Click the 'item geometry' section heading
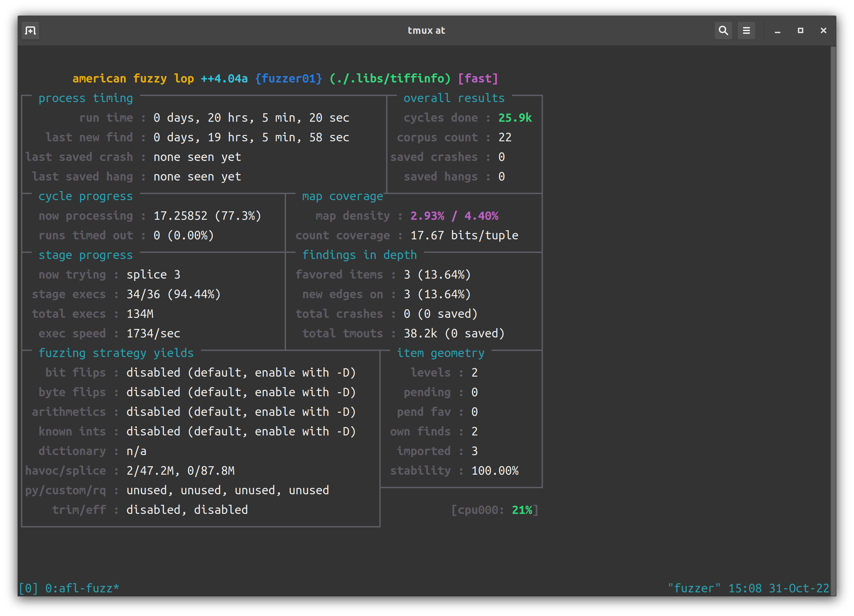 441,353
